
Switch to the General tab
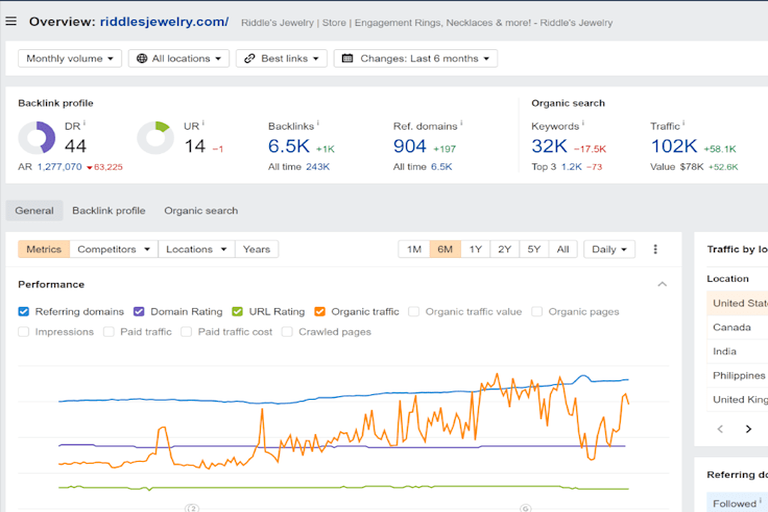[34, 210]
